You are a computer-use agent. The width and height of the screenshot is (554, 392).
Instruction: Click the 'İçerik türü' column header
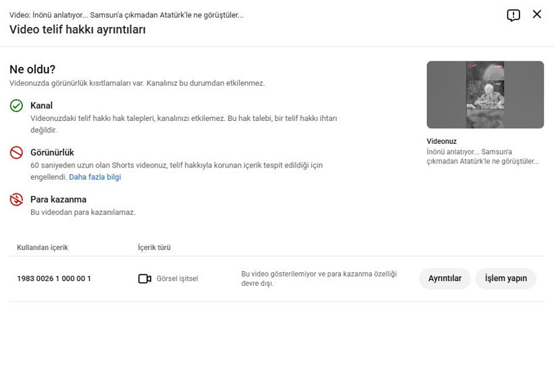(154, 247)
